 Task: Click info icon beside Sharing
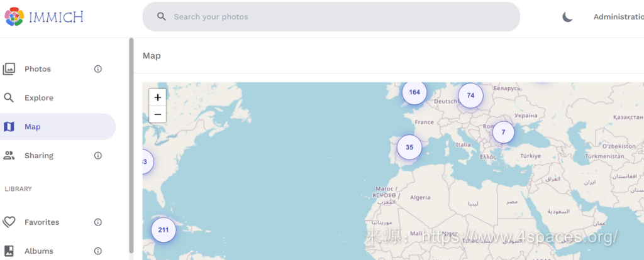click(98, 156)
